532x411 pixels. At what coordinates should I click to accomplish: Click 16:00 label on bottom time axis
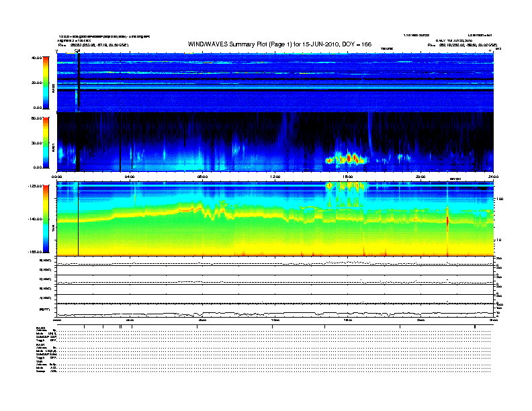(348, 320)
